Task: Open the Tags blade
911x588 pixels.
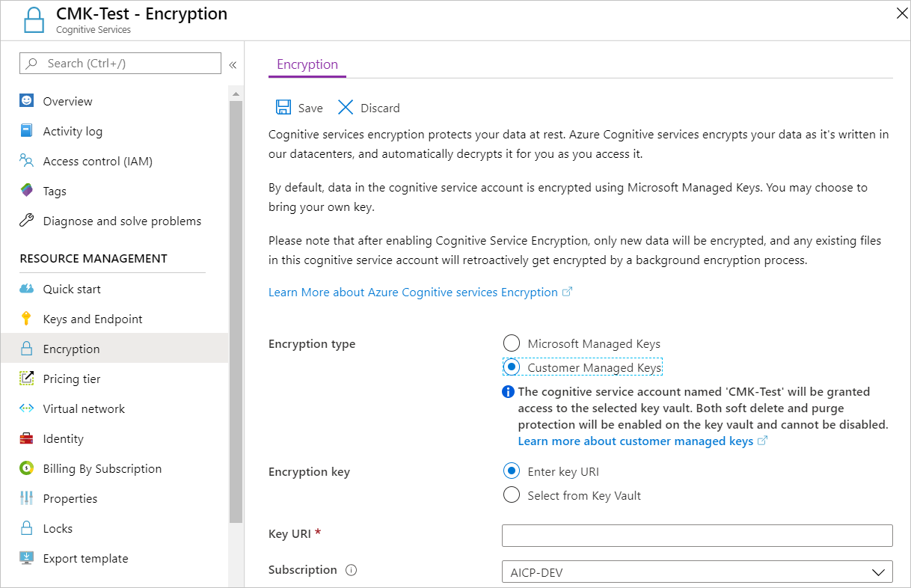Action: 54,191
